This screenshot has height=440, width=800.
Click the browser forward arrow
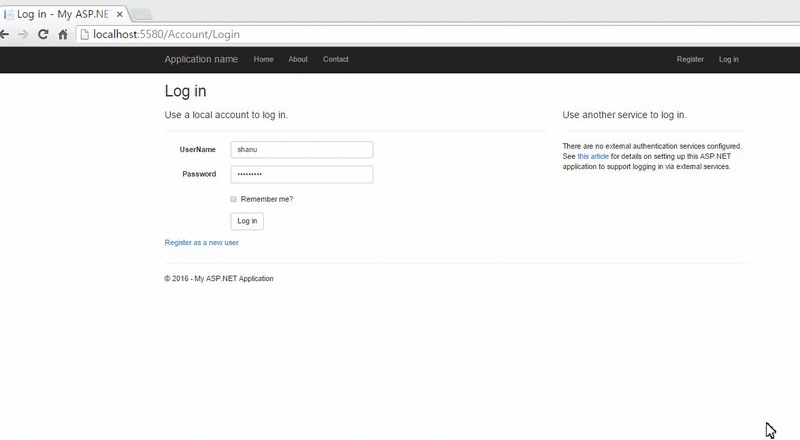pyautogui.click(x=23, y=34)
